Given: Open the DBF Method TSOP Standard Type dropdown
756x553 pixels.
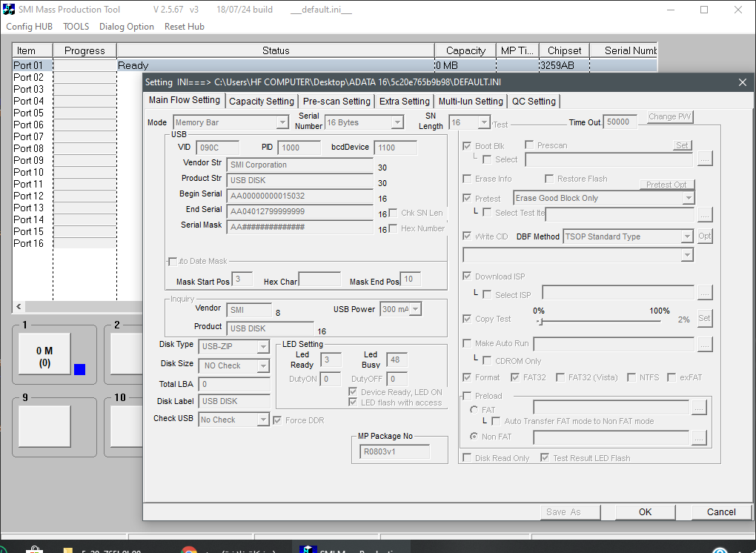Looking at the screenshot, I should pyautogui.click(x=687, y=236).
